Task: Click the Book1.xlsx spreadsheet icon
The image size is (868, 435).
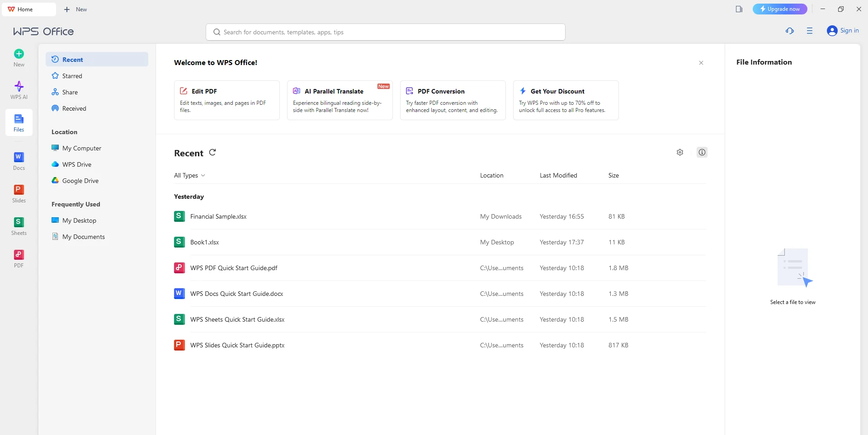Action: coord(179,242)
